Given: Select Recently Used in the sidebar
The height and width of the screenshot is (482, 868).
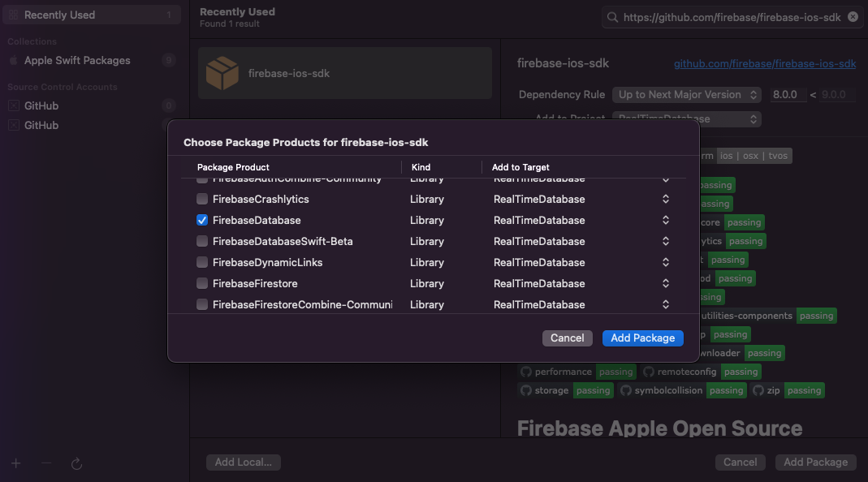Looking at the screenshot, I should pyautogui.click(x=59, y=15).
